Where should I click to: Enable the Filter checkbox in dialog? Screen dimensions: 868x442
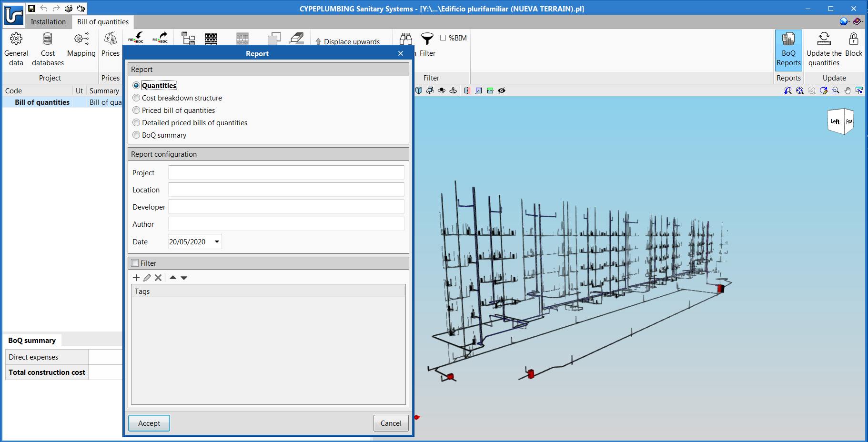(135, 263)
